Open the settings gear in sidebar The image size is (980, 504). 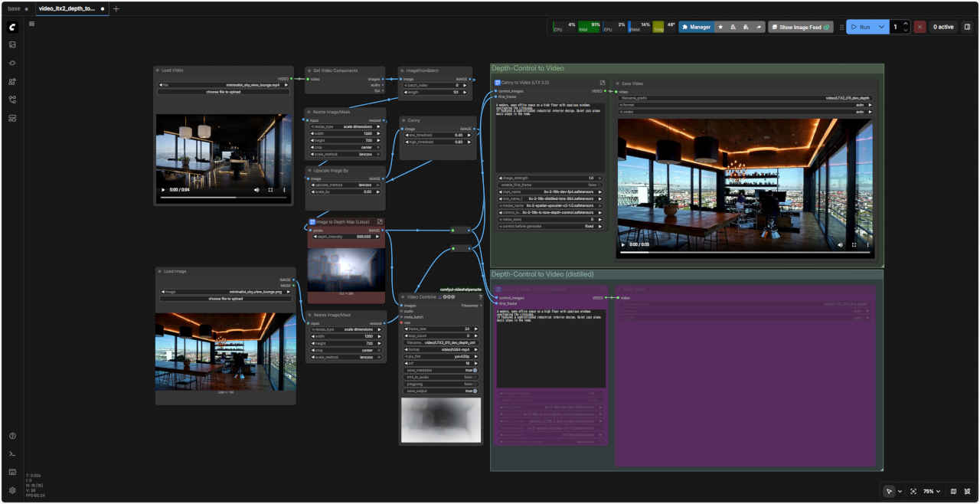(x=12, y=490)
